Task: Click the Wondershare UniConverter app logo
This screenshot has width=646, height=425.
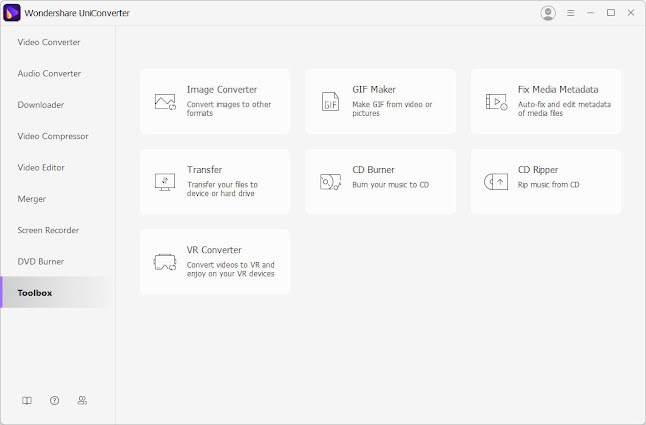Action: point(12,13)
